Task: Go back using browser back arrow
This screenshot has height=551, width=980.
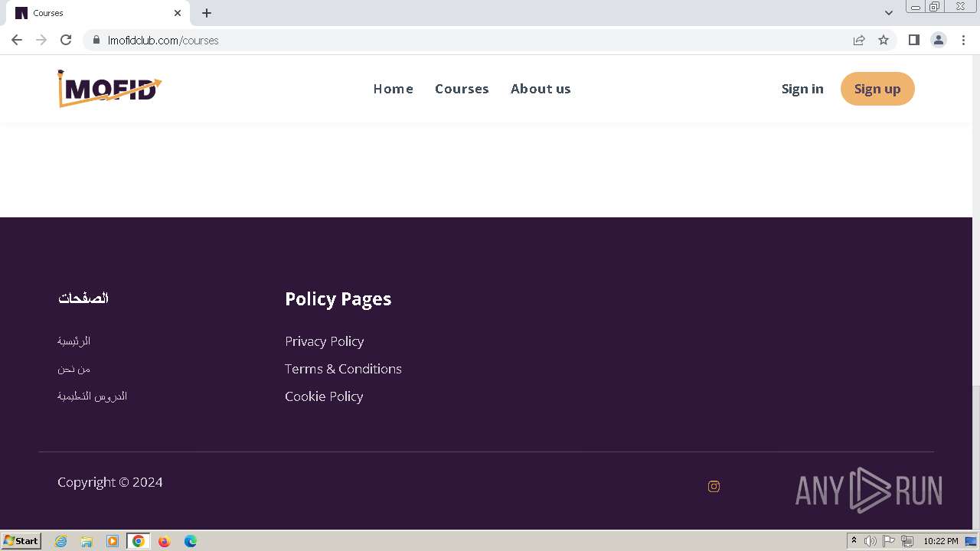Action: point(17,40)
